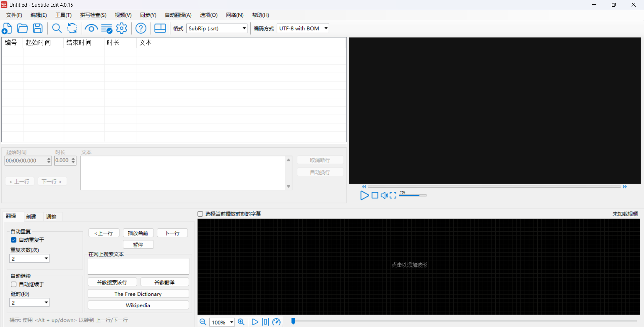Screen dimensions: 644x327
Task: Open a subtitle file via folder icon
Action: [x=22, y=29]
